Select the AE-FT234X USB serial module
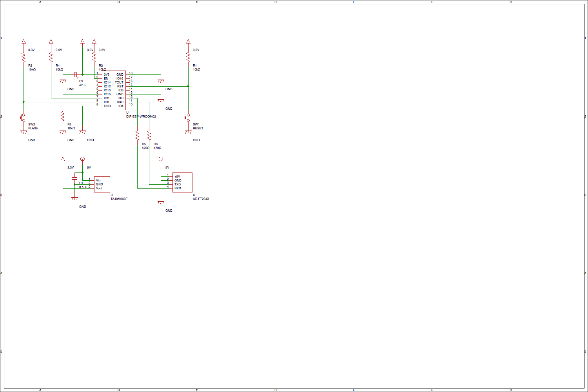This screenshot has height=392, width=588. 182,182
